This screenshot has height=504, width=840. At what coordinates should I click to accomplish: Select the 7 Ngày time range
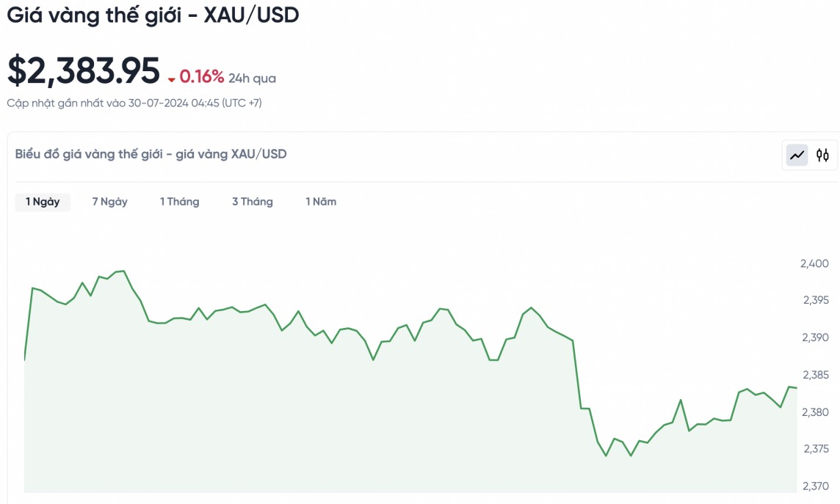pyautogui.click(x=109, y=202)
